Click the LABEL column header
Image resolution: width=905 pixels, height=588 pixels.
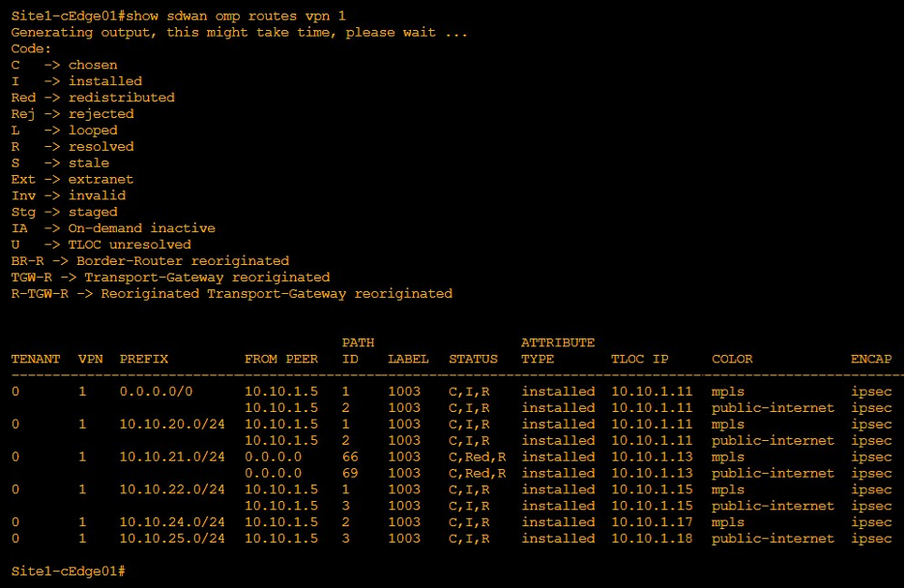[407, 359]
